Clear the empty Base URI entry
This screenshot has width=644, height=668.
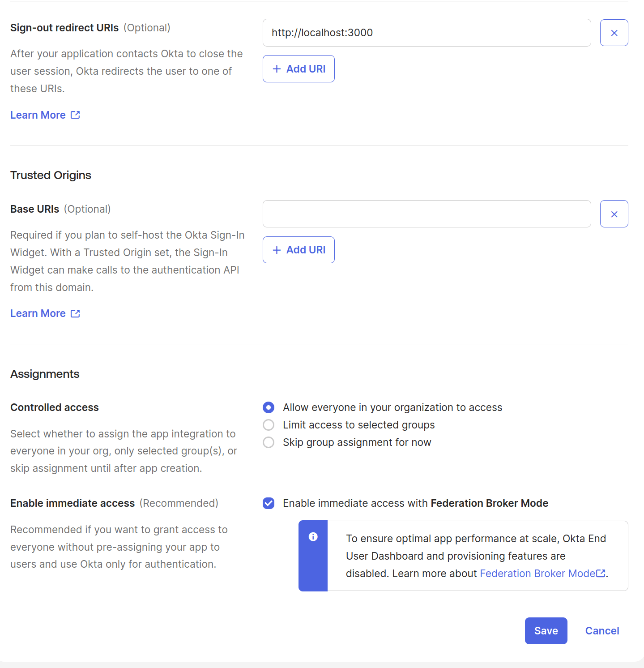point(614,214)
